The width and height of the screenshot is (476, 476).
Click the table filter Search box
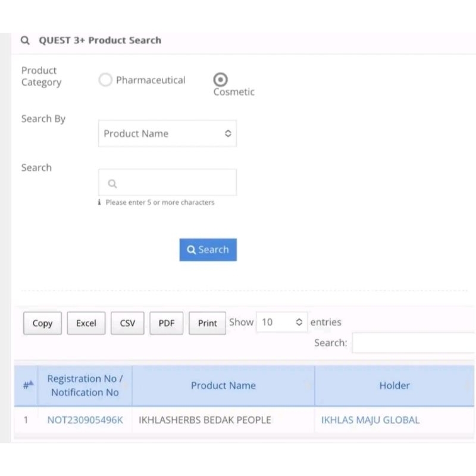click(414, 343)
